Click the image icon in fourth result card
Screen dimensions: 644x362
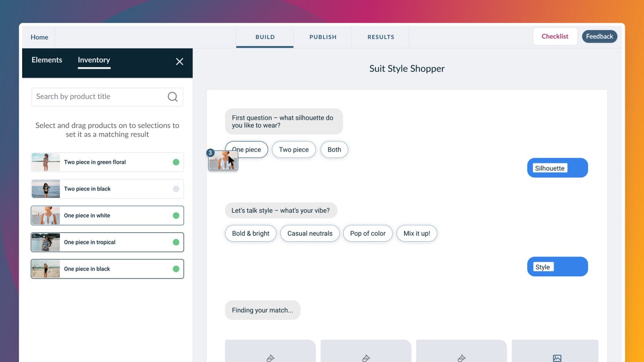(557, 358)
